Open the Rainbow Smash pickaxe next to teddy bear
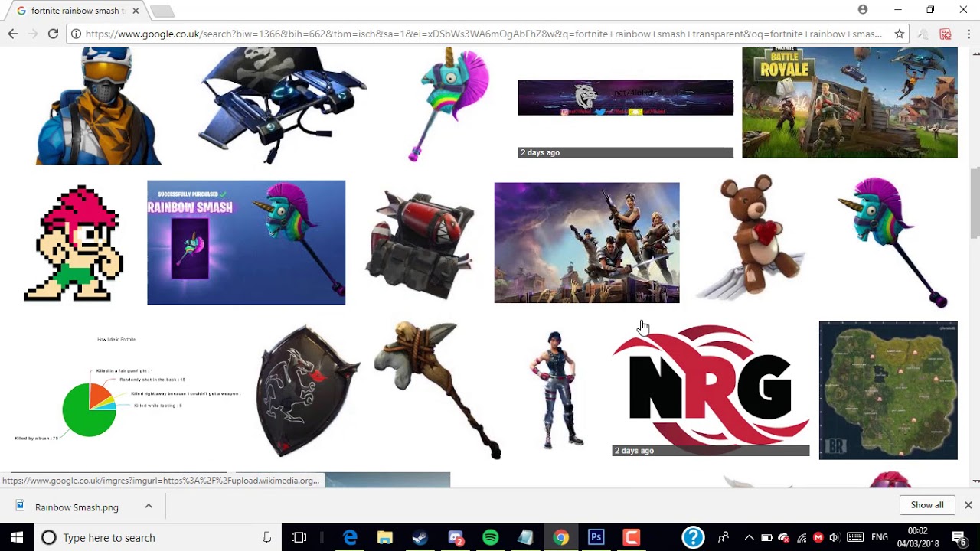 [x=893, y=242]
